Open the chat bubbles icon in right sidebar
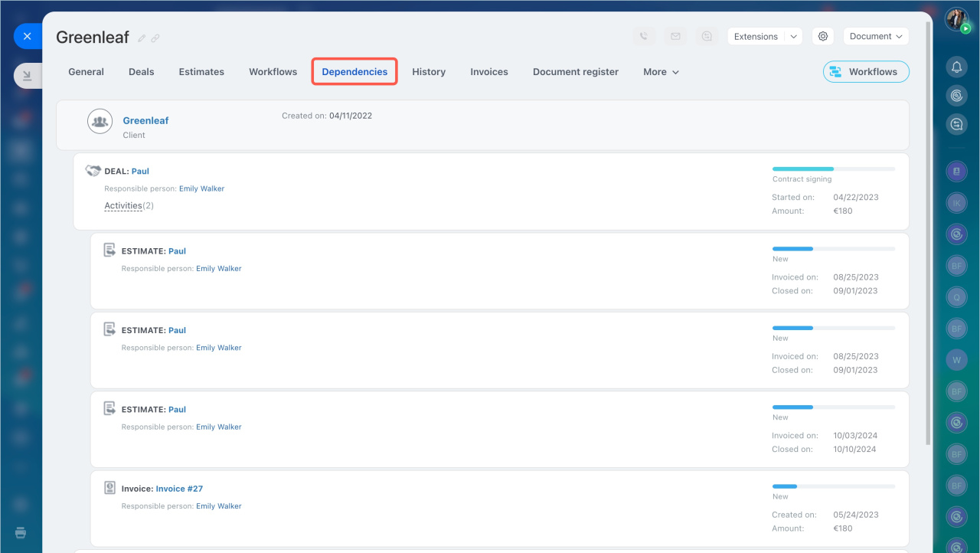 956,124
